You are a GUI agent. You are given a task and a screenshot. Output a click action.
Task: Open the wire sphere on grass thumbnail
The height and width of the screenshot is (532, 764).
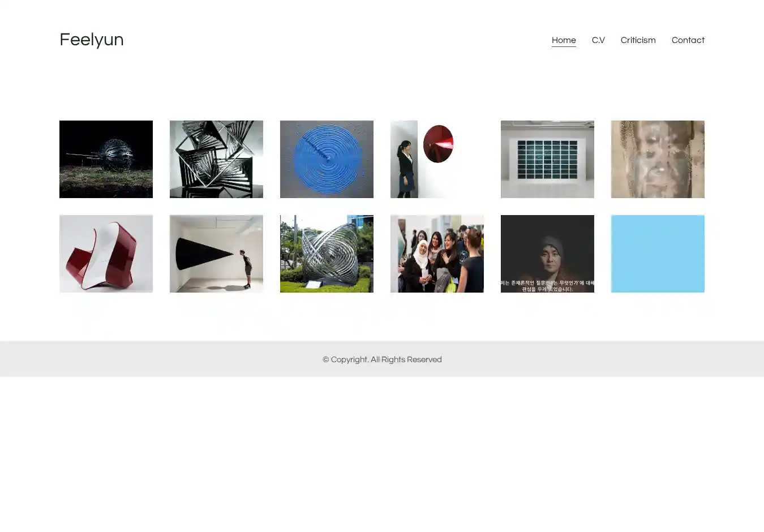tap(106, 159)
